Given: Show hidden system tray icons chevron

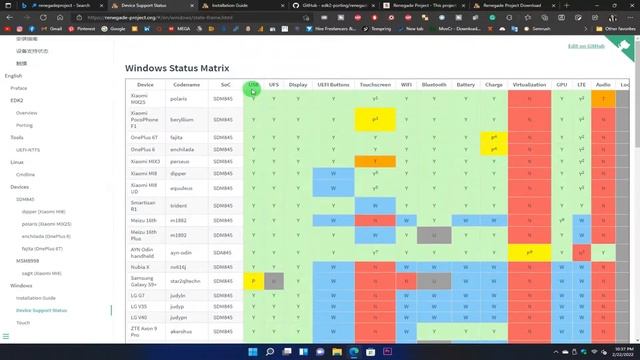Looking at the screenshot, I should pyautogui.click(x=556, y=352).
